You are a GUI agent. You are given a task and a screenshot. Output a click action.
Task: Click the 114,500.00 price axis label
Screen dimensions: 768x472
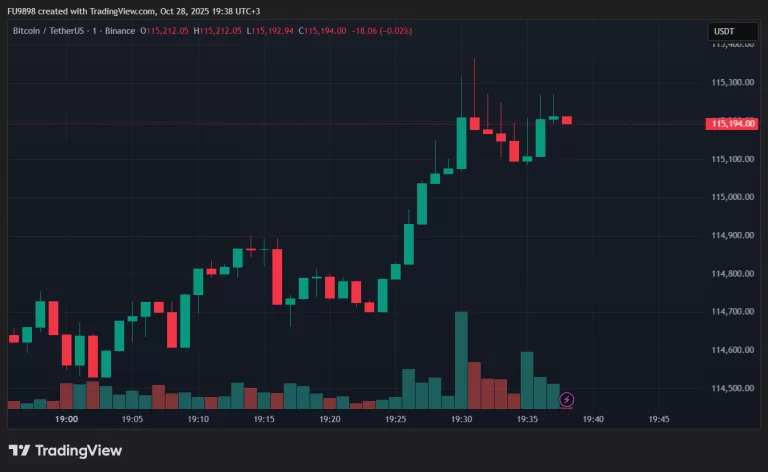[732, 388]
